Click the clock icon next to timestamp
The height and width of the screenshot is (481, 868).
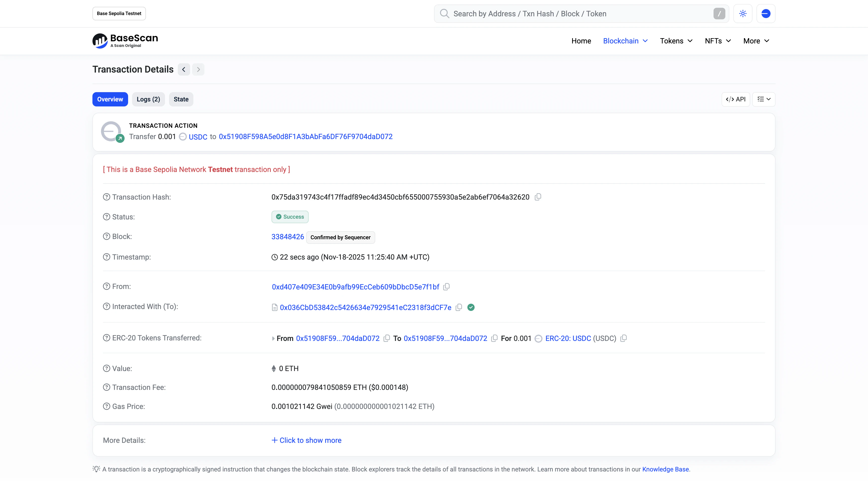tap(275, 257)
